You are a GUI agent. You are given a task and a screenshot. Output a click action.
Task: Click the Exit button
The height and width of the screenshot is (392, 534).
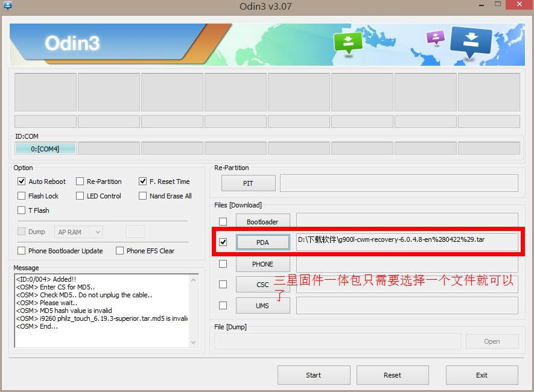[x=482, y=375]
